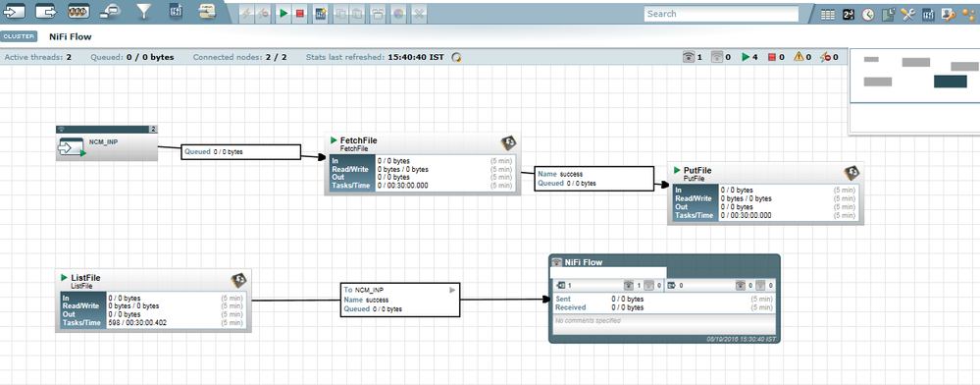Open the Change Color toolbar button
The image size is (980, 385).
397,14
